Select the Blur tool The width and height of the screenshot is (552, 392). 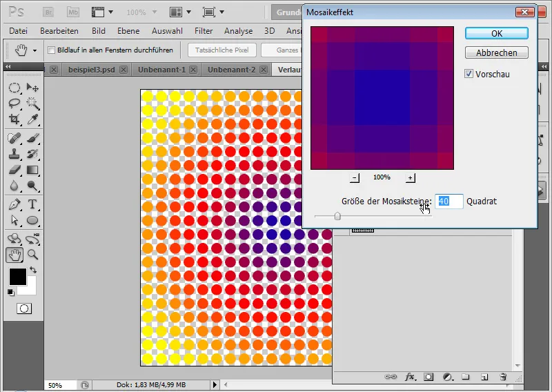(14, 185)
